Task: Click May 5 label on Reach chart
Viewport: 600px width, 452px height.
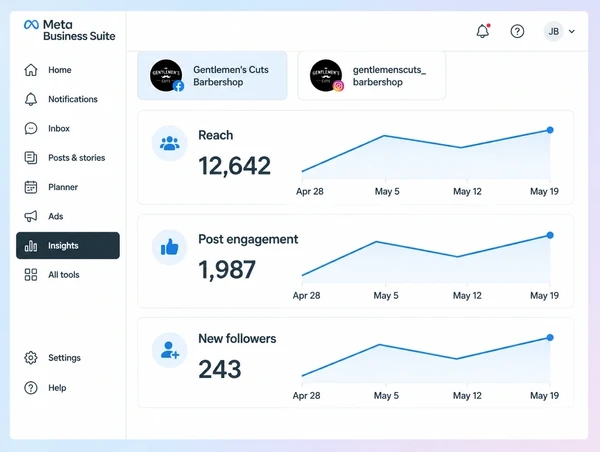Action: [x=387, y=191]
